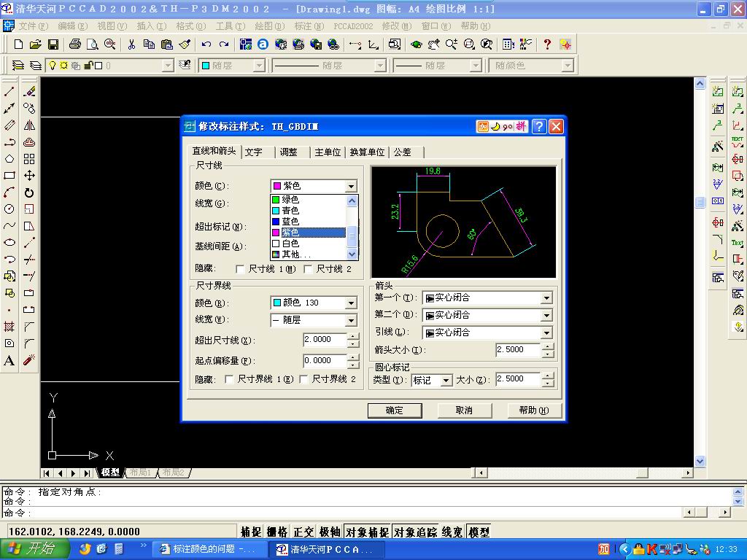Click the dialog question-mark help icon
Image resolution: width=747 pixels, height=560 pixels.
coord(539,126)
